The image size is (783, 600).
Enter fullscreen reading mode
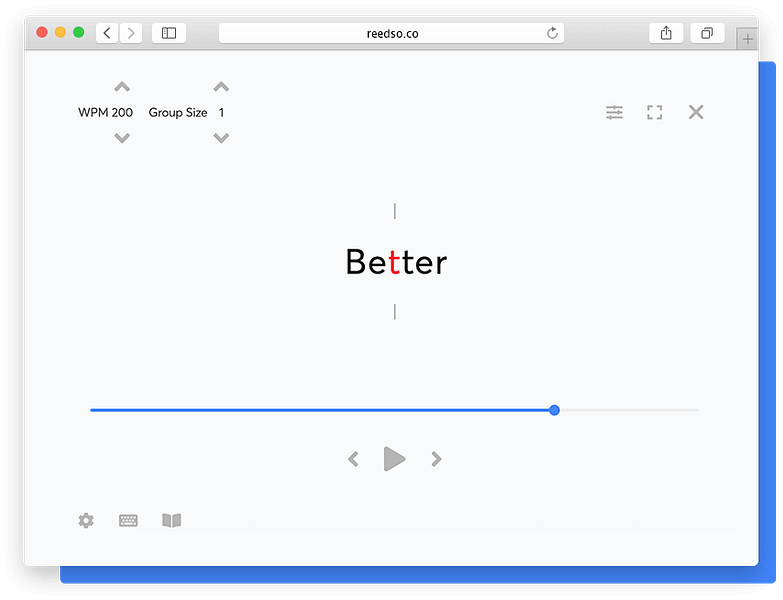655,112
